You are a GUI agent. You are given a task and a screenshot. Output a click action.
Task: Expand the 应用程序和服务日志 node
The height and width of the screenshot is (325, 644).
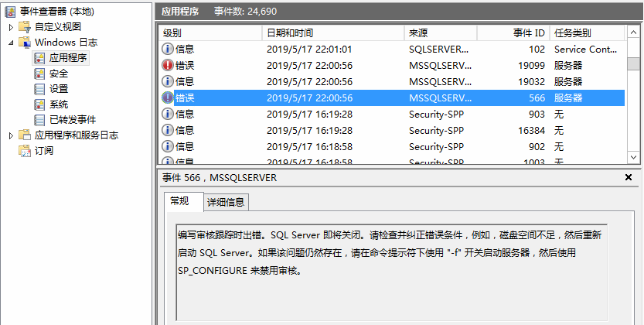(11, 135)
